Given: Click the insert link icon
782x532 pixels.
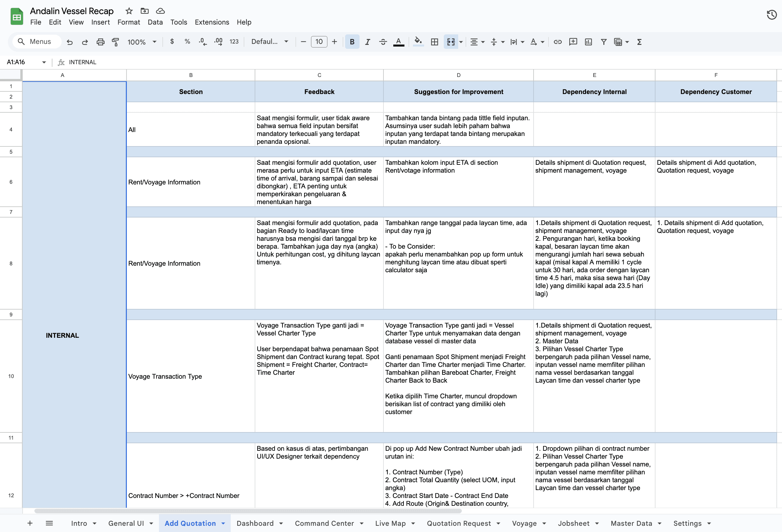Looking at the screenshot, I should pyautogui.click(x=557, y=42).
